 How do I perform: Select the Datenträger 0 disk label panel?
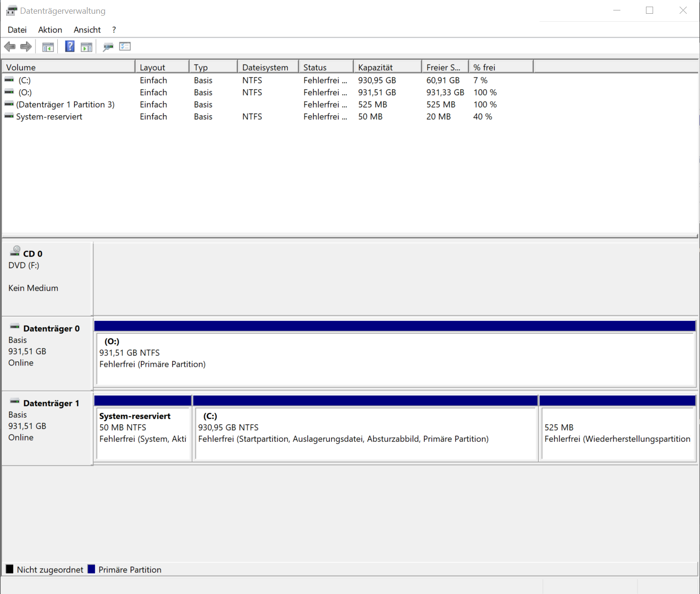point(47,353)
